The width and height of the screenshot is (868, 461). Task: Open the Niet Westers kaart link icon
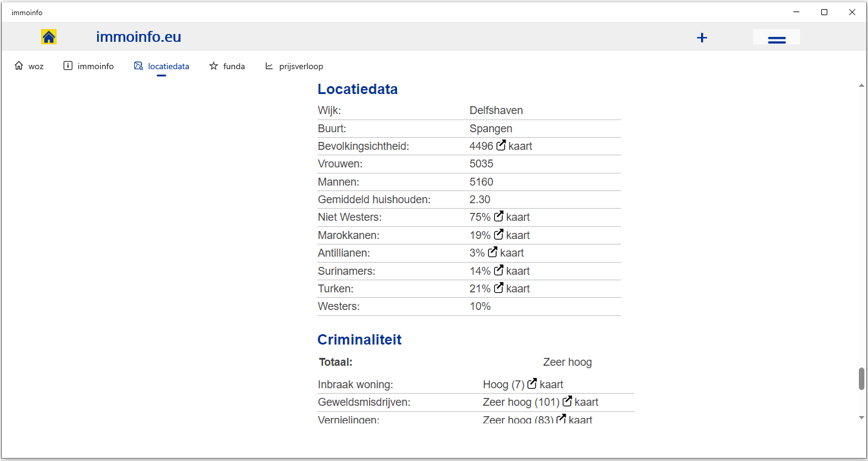click(x=499, y=217)
